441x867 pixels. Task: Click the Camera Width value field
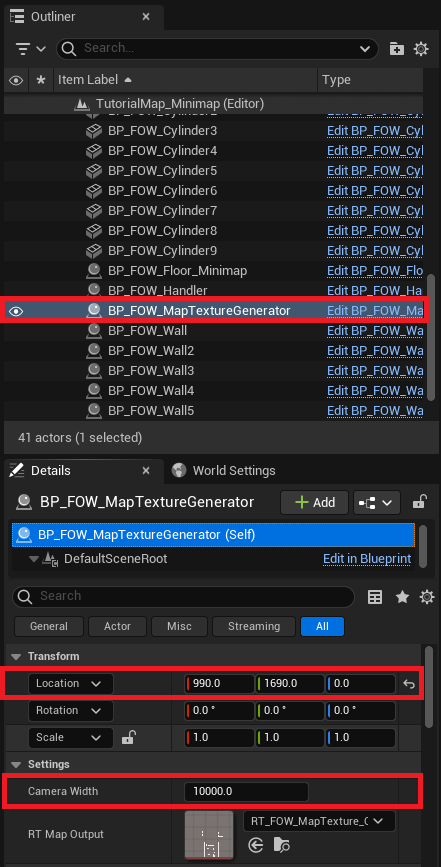tap(246, 791)
